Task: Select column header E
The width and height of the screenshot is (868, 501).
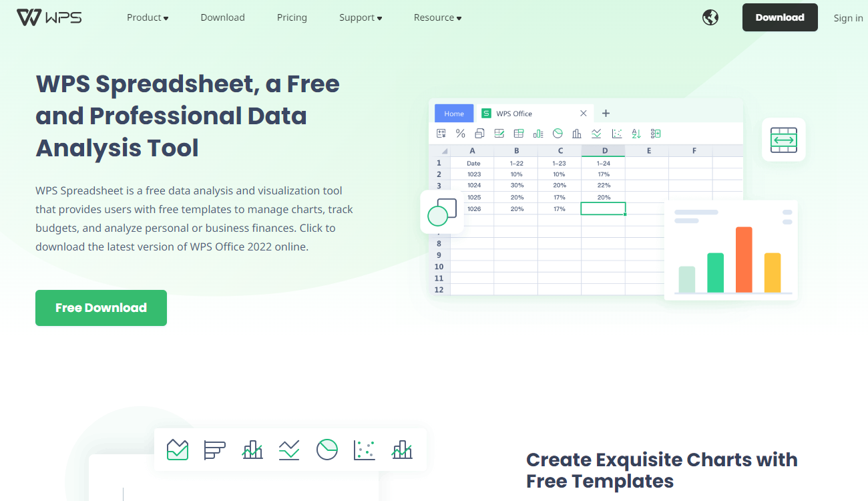Action: (648, 151)
